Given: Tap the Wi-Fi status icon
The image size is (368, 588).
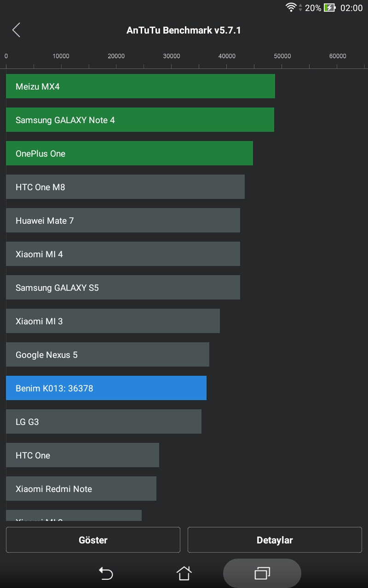Looking at the screenshot, I should (291, 7).
